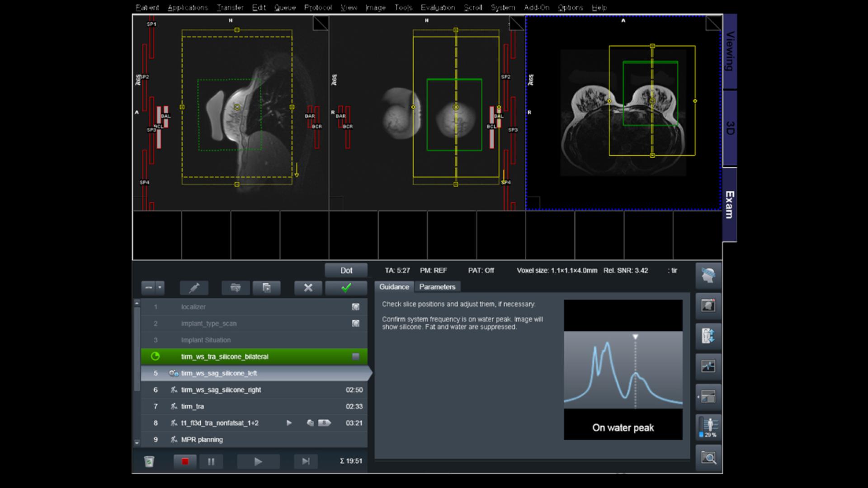The width and height of the screenshot is (868, 488).
Task: Open the patient registration icon in the right sidebar
Action: [708, 305]
